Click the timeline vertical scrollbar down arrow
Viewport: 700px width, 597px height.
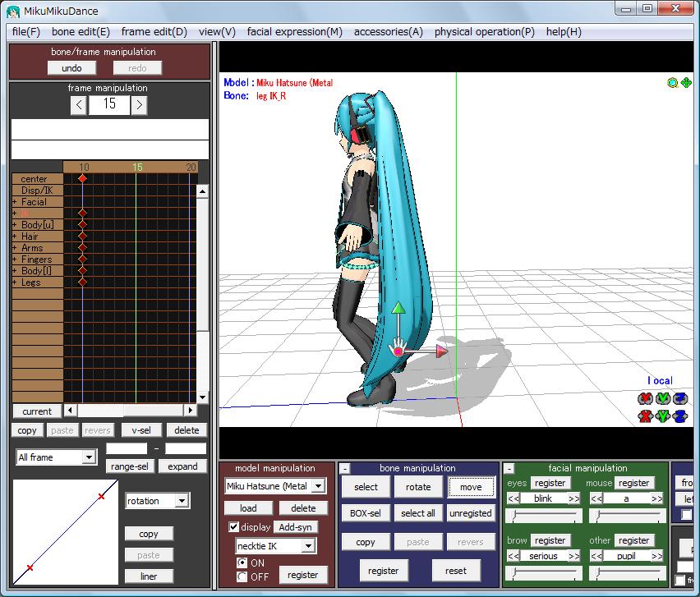pos(203,397)
